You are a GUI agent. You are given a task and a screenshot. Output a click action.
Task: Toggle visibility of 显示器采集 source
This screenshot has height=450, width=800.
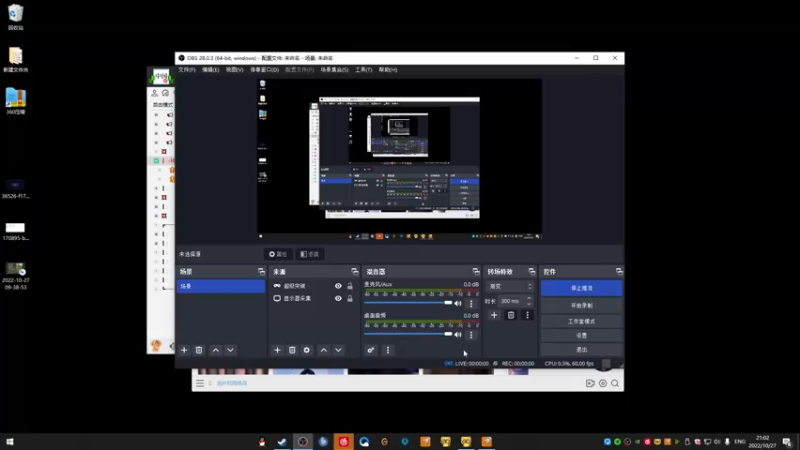coord(338,298)
